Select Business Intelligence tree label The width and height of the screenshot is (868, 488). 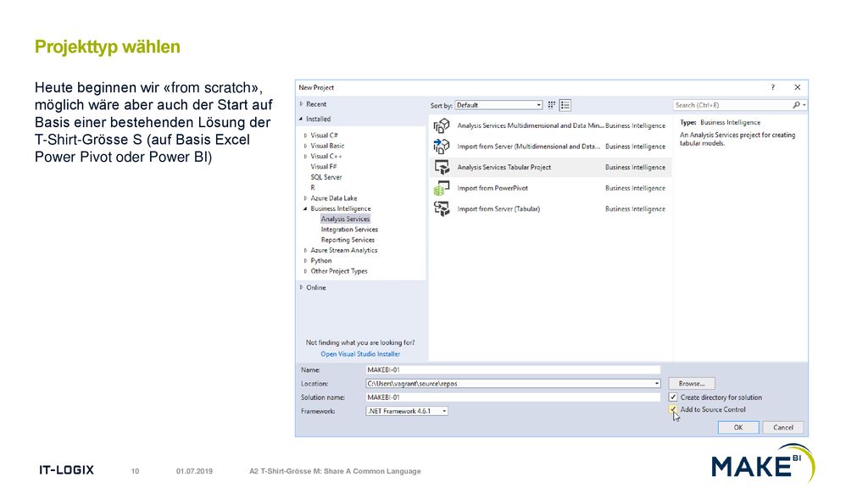point(341,208)
